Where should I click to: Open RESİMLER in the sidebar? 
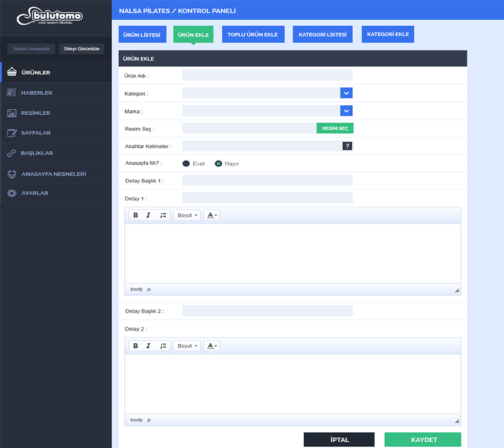coord(56,113)
